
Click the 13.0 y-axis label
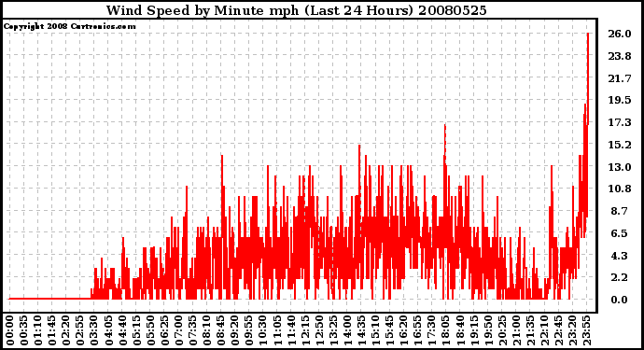620,167
